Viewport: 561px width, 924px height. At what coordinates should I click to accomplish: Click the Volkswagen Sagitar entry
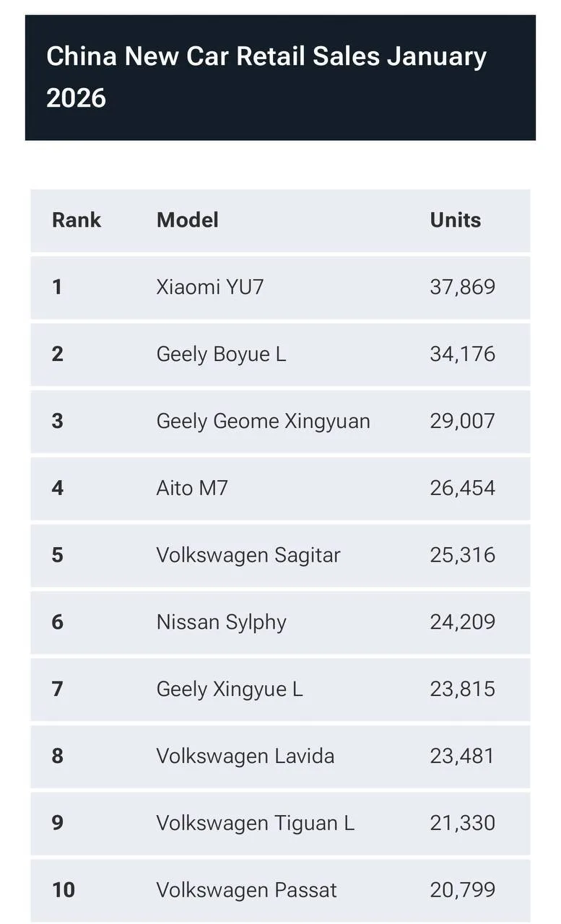[x=248, y=555]
